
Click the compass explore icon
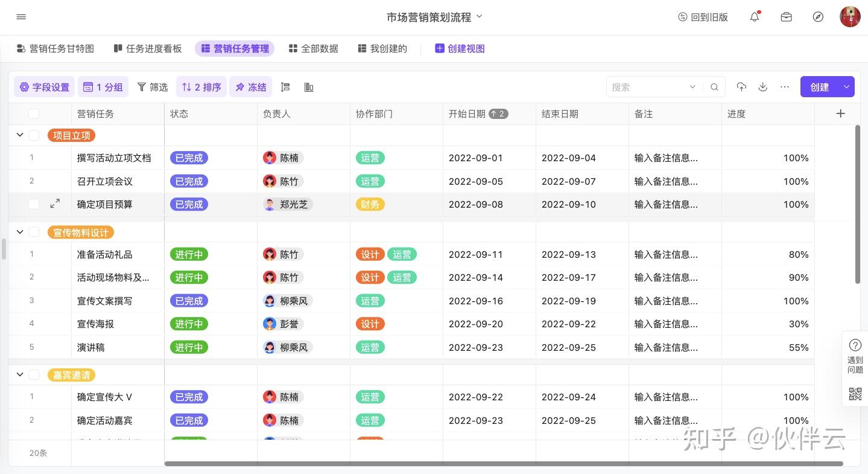(818, 17)
